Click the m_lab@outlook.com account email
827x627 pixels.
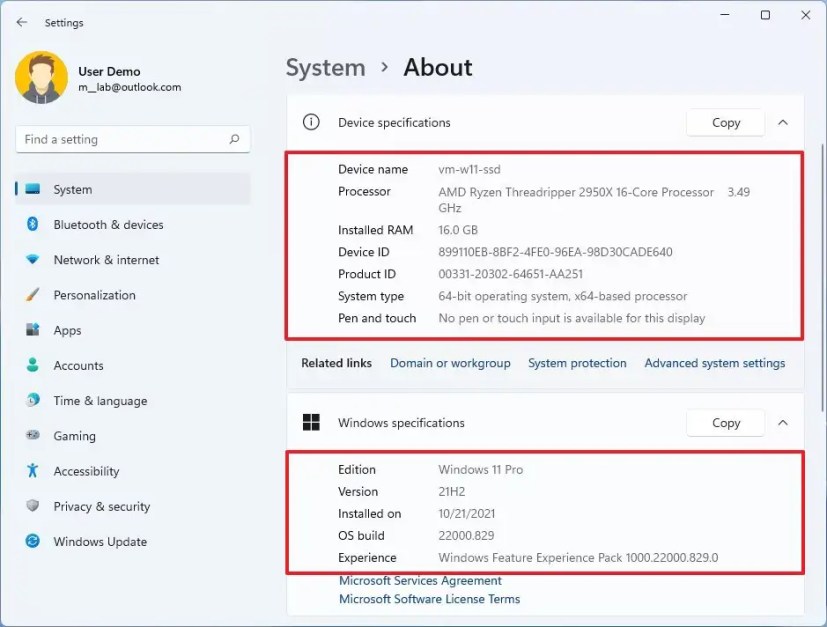point(130,87)
